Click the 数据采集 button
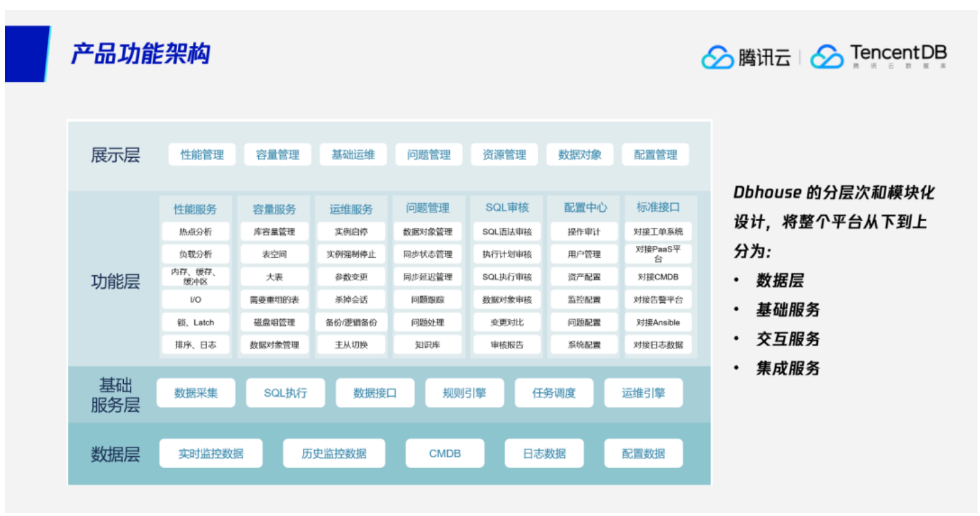 pos(196,393)
